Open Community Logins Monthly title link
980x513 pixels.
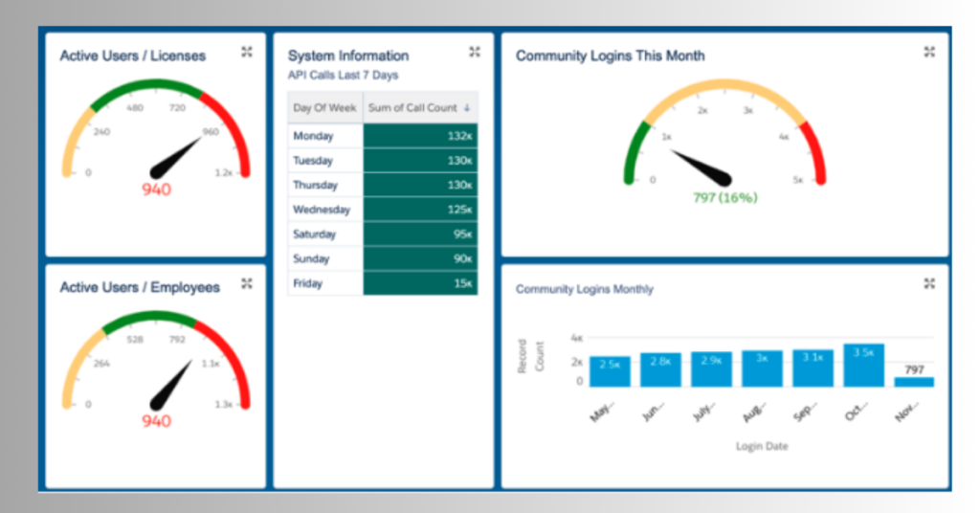pyautogui.click(x=585, y=289)
